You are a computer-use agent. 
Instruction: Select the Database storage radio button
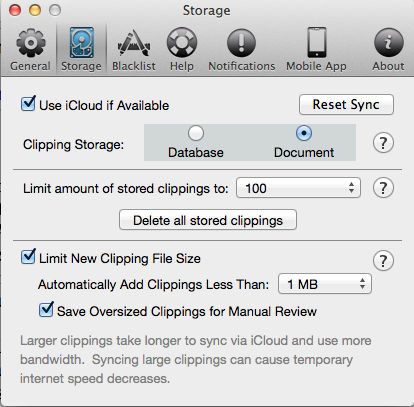click(x=196, y=133)
